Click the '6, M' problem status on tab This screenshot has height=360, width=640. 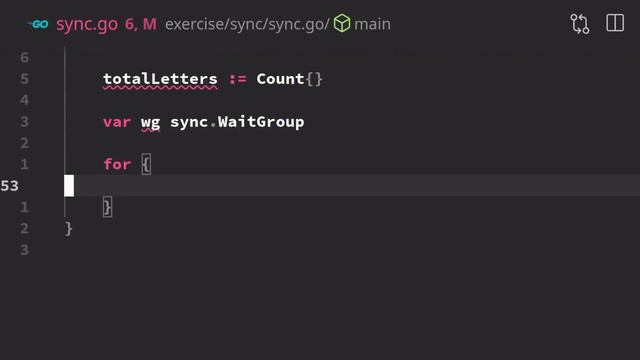(141, 24)
